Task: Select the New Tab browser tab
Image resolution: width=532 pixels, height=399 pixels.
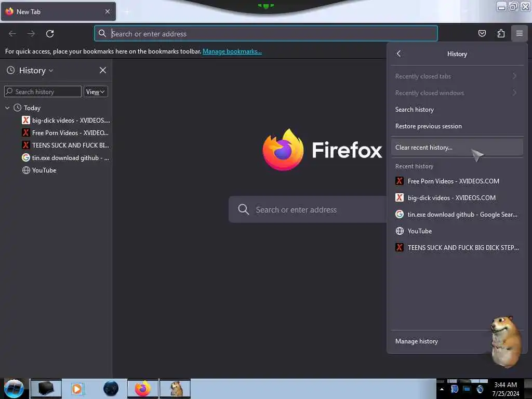Action: [58, 11]
